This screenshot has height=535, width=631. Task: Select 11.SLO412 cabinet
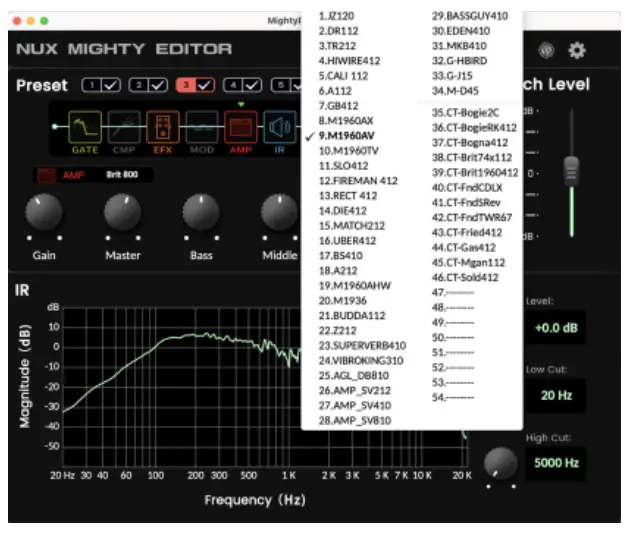343,166
